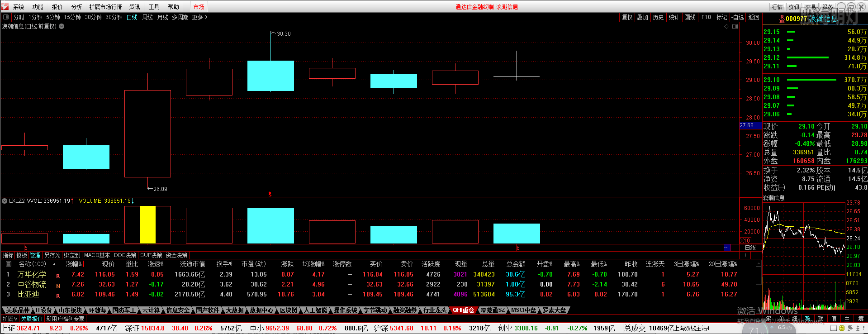Click the plus zoom-in button under 日线
This screenshot has height=334, width=868.
point(745,255)
